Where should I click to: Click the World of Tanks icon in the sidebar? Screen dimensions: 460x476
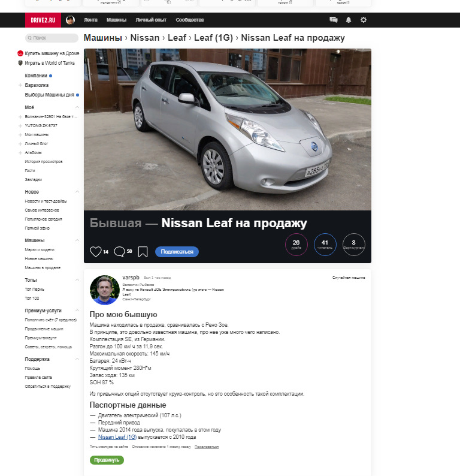pyautogui.click(x=20, y=63)
